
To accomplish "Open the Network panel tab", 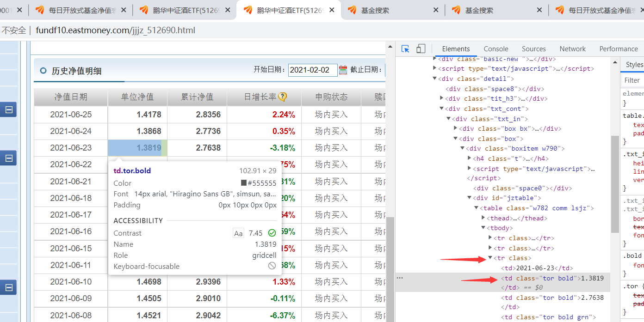I will pyautogui.click(x=573, y=49).
